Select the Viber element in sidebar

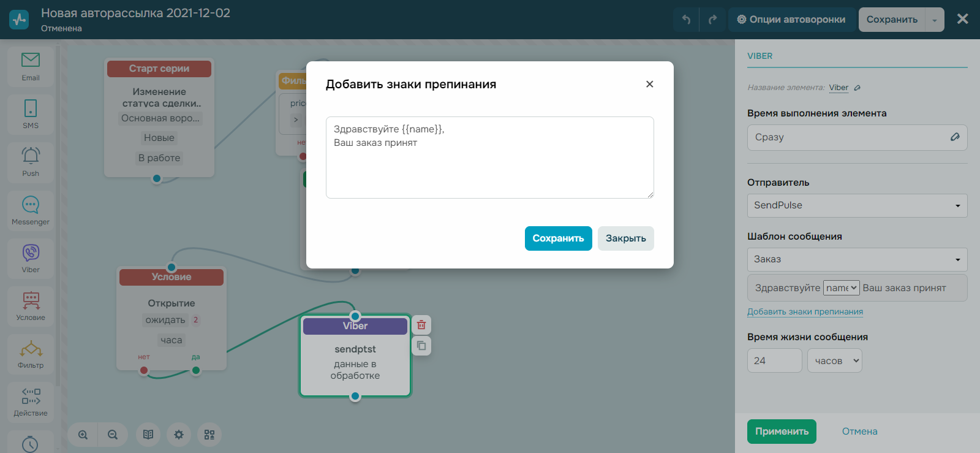tap(31, 258)
